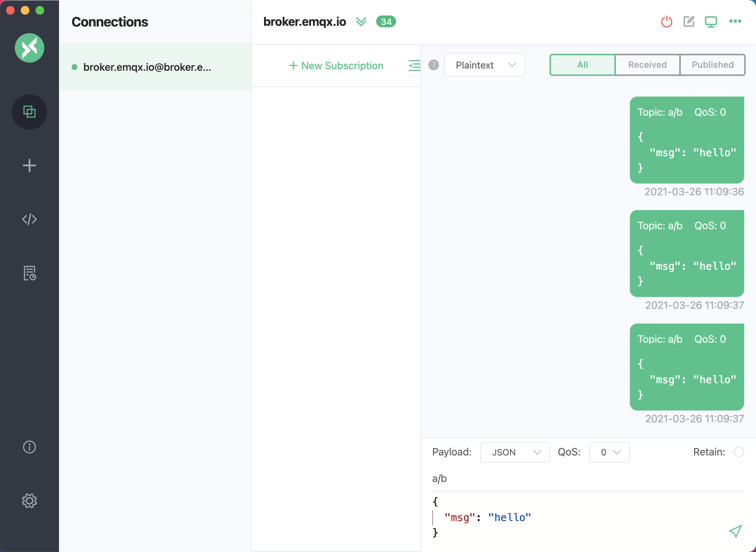The image size is (756, 552).
Task: Expand the JSON payload type dropdown
Action: pos(514,452)
